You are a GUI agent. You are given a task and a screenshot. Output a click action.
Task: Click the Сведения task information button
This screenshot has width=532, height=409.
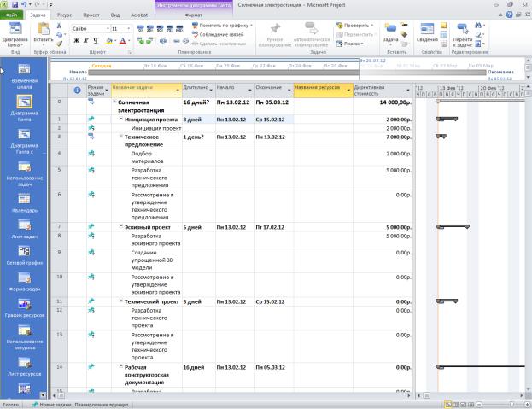click(x=427, y=33)
